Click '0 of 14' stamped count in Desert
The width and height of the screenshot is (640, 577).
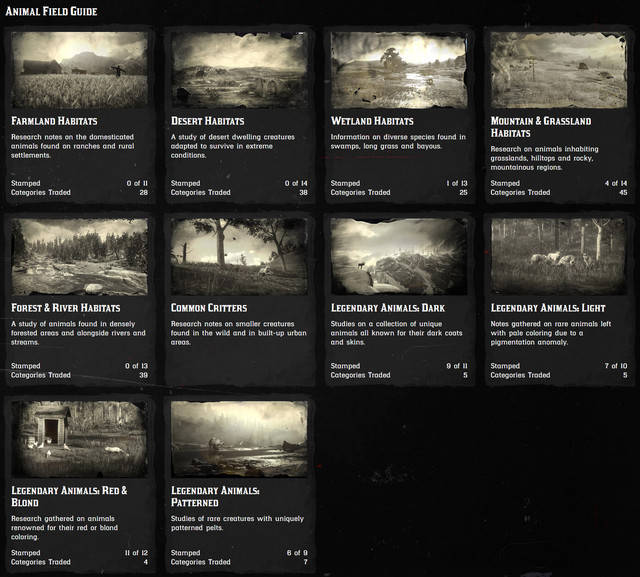(296, 183)
